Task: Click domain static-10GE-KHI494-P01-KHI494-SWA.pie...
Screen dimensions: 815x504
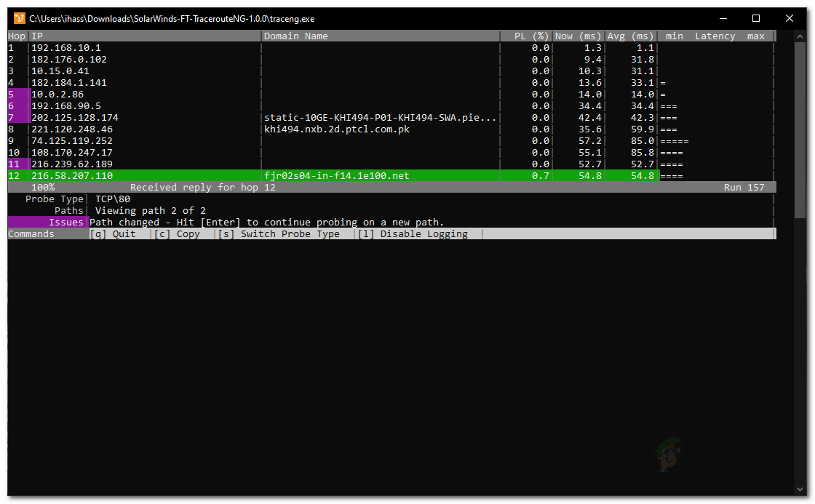Action: click(x=380, y=117)
